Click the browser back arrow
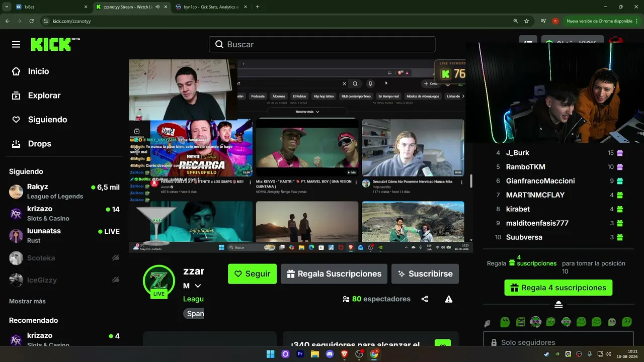Image resolution: width=644 pixels, height=362 pixels. pos(7,21)
